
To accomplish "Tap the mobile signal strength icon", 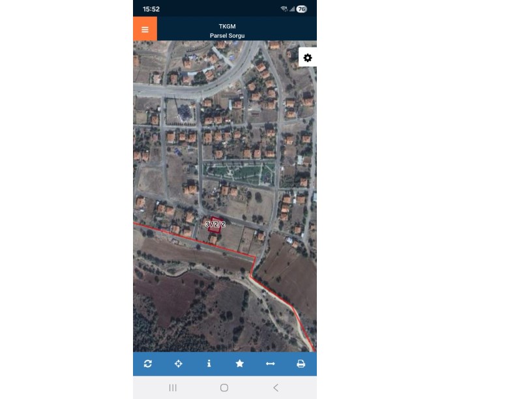I will click(292, 9).
